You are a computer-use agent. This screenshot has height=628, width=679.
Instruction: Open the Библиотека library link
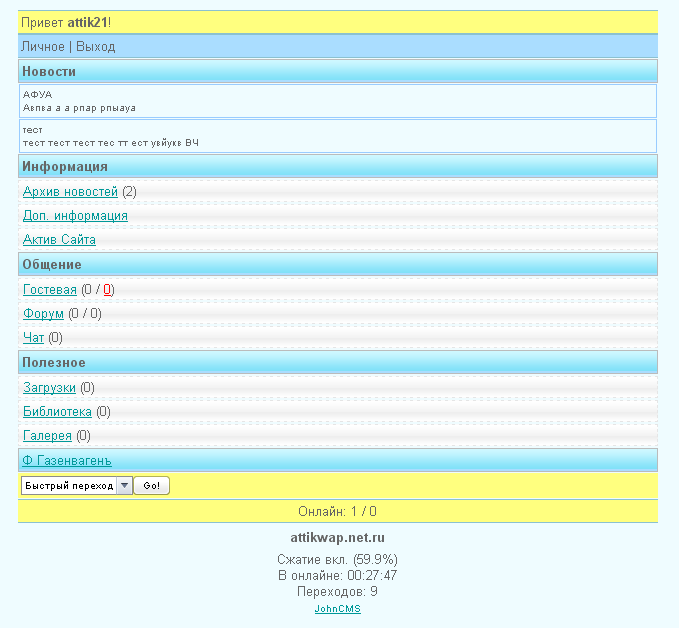57,411
